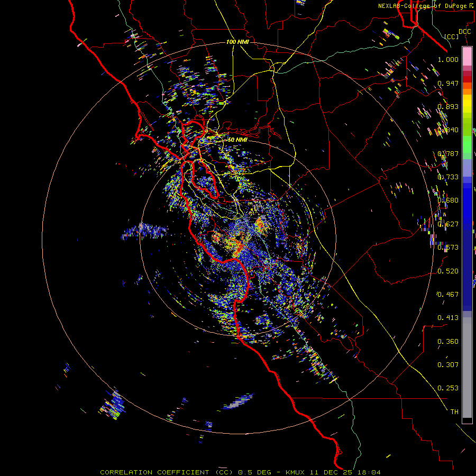Pick the pink segment on the color bar
Image resolution: width=476 pixels, height=476 pixels.
tap(467, 57)
